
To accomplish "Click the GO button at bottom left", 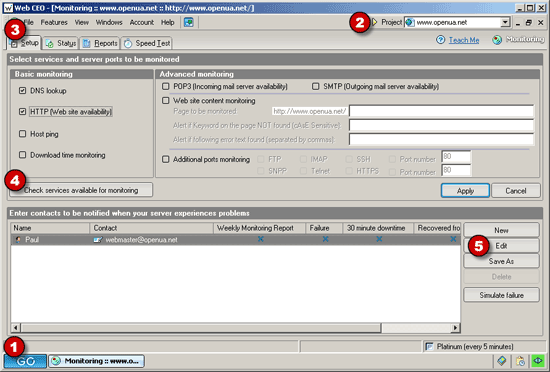I will tap(25, 361).
